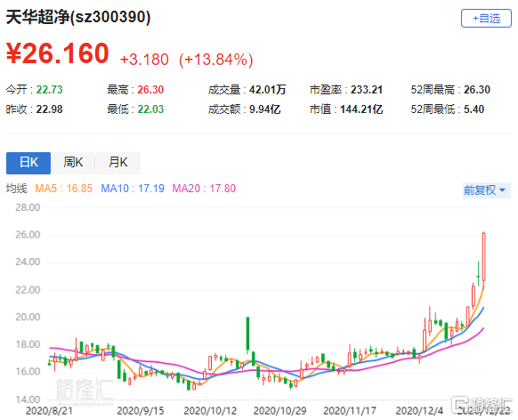Screen dimensions: 518x420
Task: Click the 28.00 price axis label
Action: click(28, 207)
